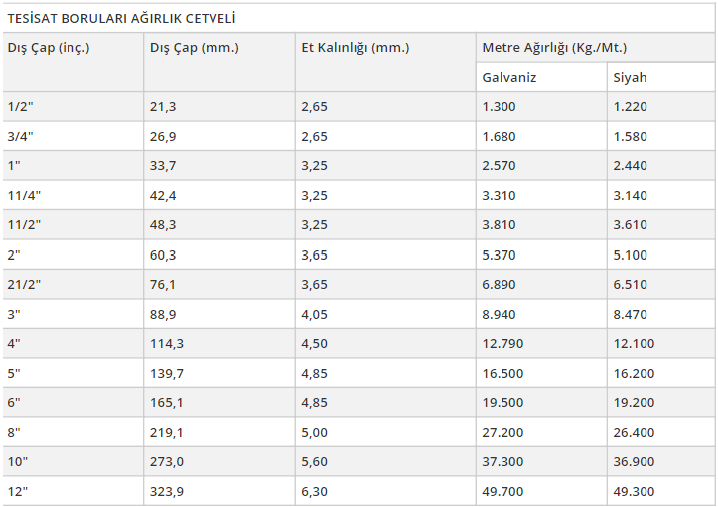Select the 114,3 diameter cell
The width and height of the screenshot is (718, 507).
pyautogui.click(x=219, y=343)
